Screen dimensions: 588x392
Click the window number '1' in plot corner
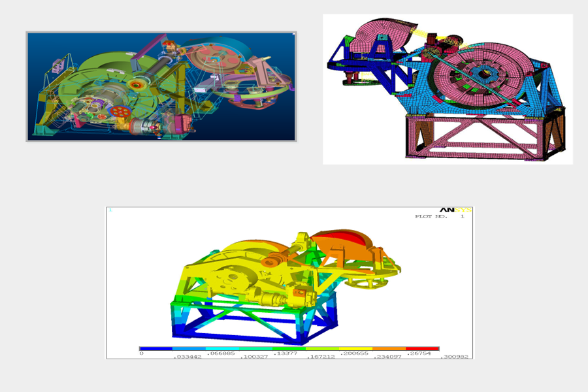tap(110, 210)
